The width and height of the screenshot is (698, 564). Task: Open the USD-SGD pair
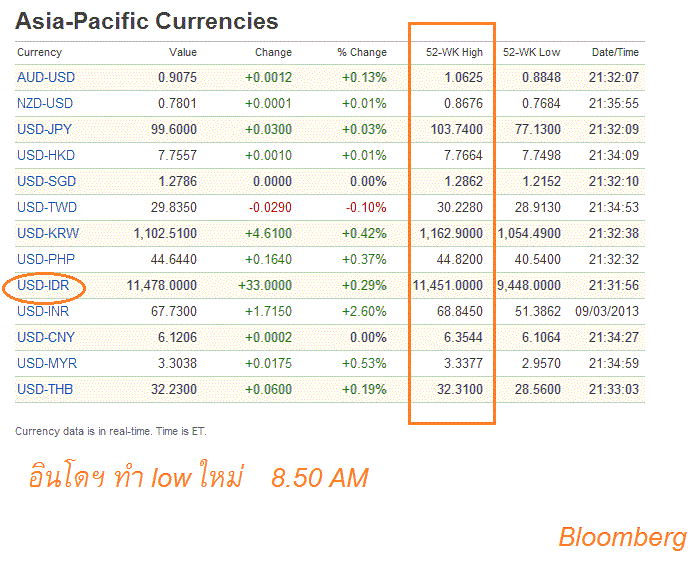coord(46,181)
